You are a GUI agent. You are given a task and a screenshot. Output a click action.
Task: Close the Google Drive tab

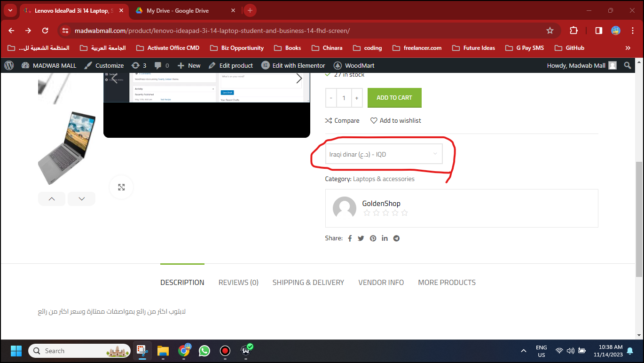(233, 10)
